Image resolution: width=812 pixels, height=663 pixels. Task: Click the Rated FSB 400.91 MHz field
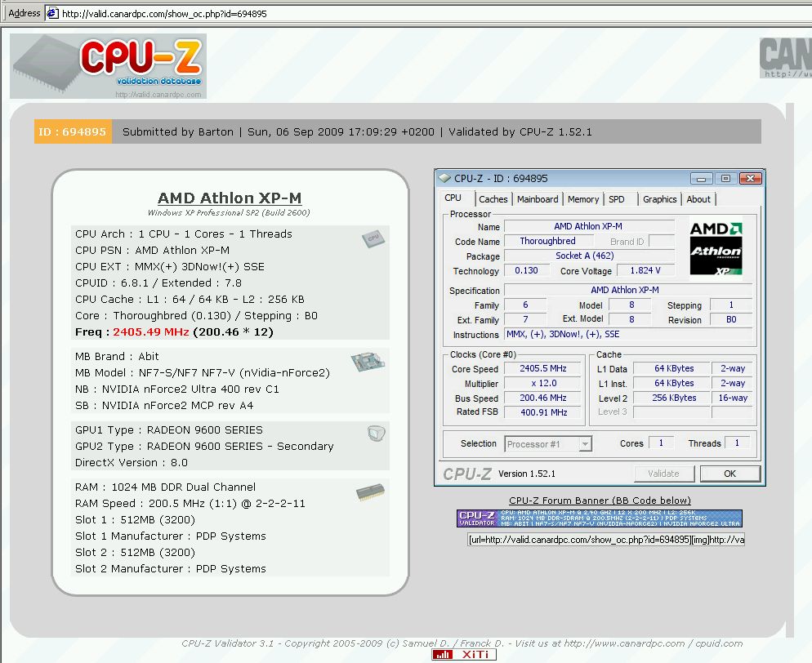[542, 412]
